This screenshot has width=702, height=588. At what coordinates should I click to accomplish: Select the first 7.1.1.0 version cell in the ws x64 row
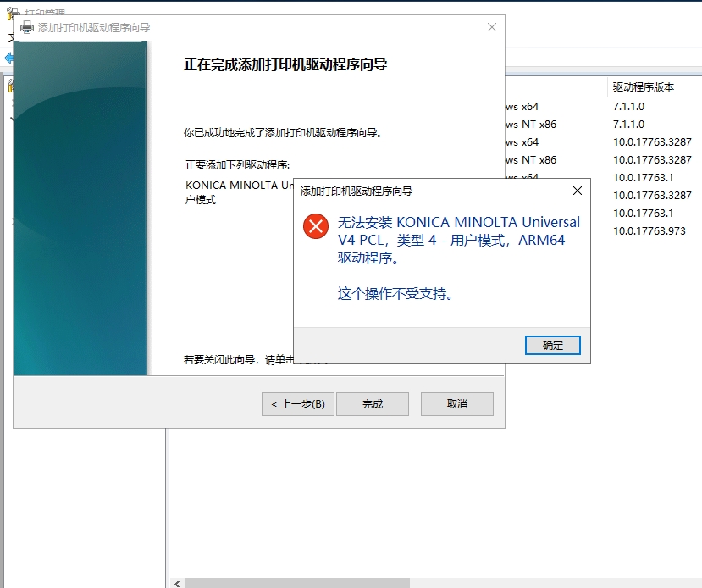pyautogui.click(x=628, y=107)
